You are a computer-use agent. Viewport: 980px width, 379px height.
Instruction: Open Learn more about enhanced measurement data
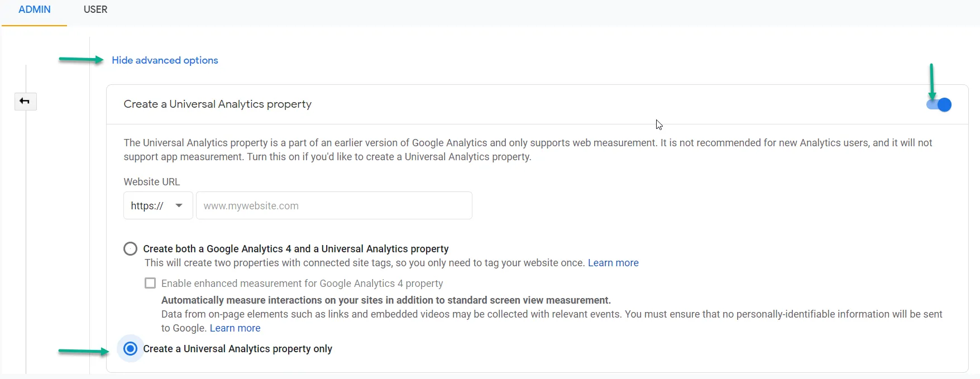pyautogui.click(x=235, y=328)
